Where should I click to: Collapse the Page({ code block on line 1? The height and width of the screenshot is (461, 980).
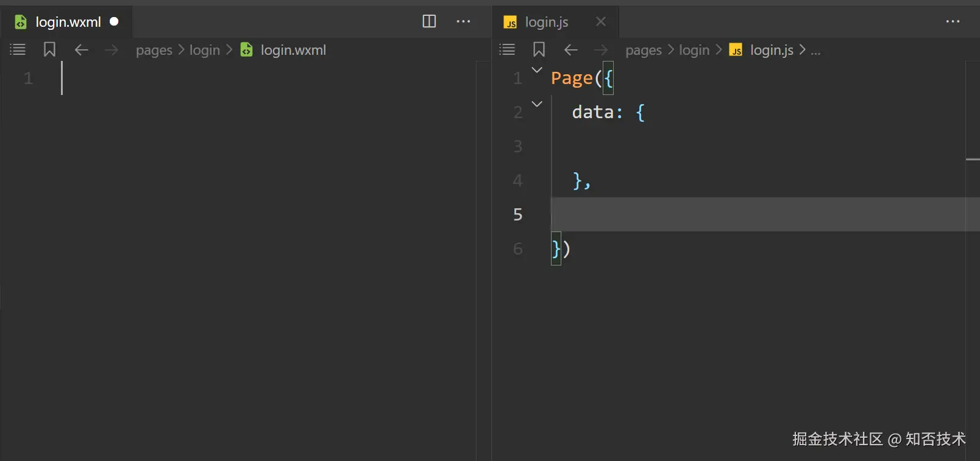[x=537, y=70]
